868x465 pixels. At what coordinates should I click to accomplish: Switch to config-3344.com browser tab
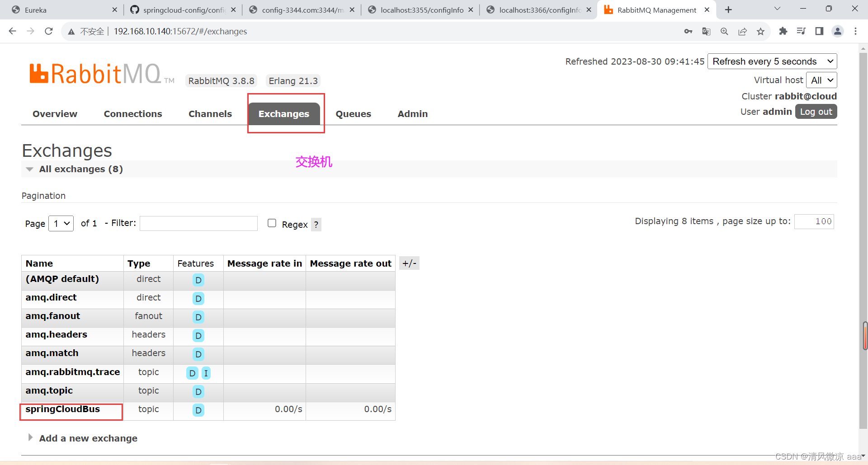(x=302, y=9)
